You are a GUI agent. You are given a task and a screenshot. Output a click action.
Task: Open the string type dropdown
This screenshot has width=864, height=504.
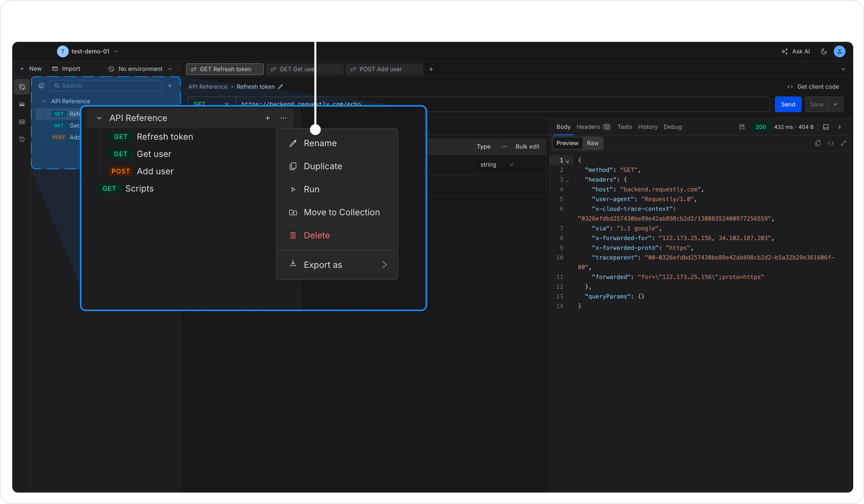(497, 165)
